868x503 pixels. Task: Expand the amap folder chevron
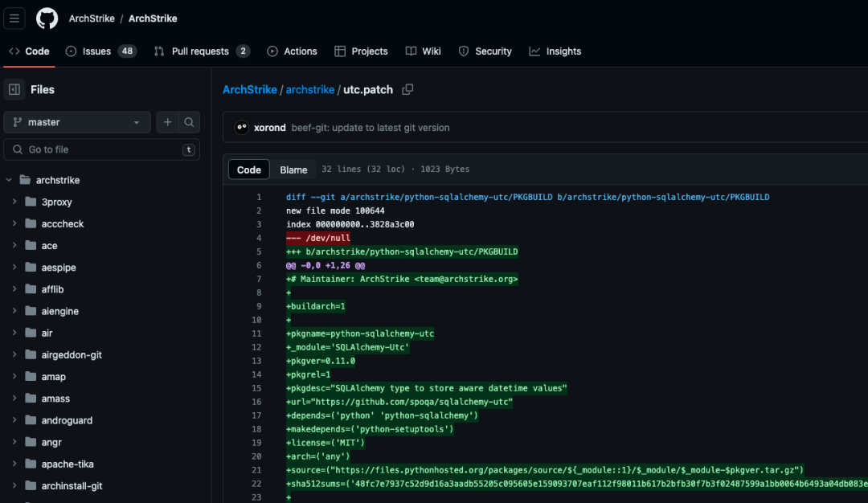[14, 377]
